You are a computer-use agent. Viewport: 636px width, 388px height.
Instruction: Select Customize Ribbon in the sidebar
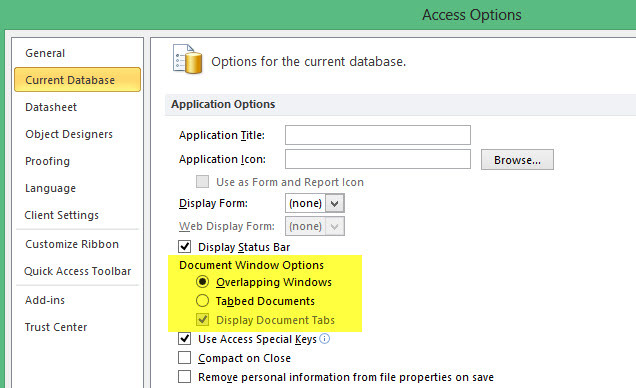[x=72, y=244]
